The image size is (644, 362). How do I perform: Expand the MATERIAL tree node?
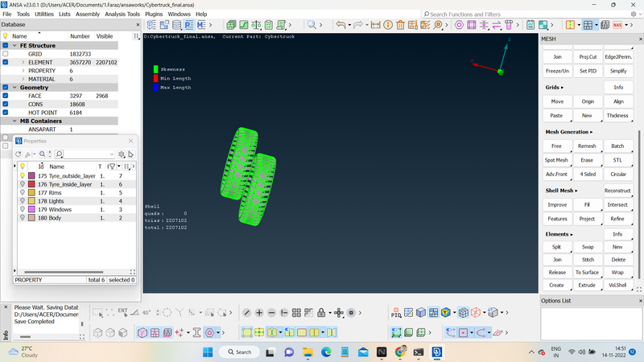(23, 79)
